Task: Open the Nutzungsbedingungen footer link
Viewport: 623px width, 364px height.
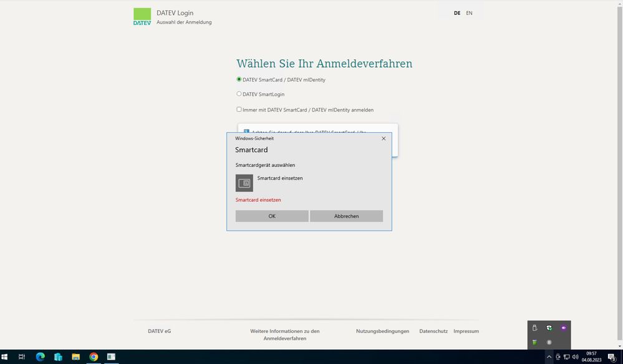Action: tap(382, 331)
